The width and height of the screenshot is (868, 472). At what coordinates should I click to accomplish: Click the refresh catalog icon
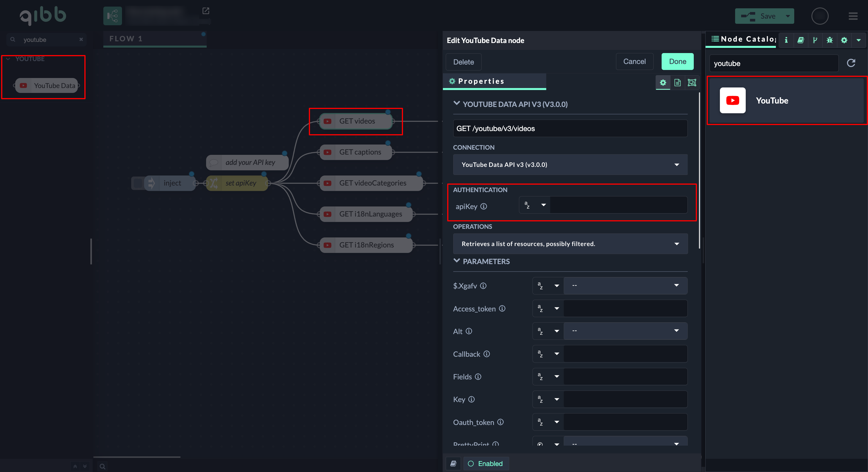point(851,63)
